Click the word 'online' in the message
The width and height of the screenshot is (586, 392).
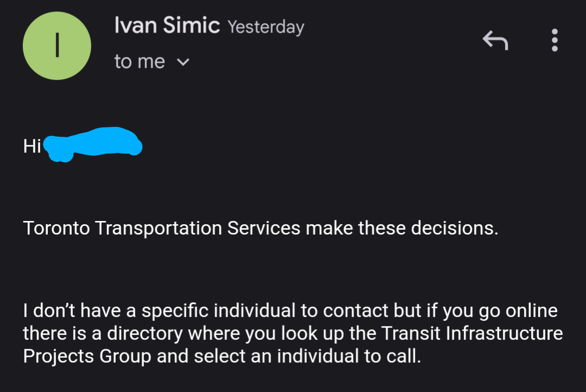(x=531, y=311)
